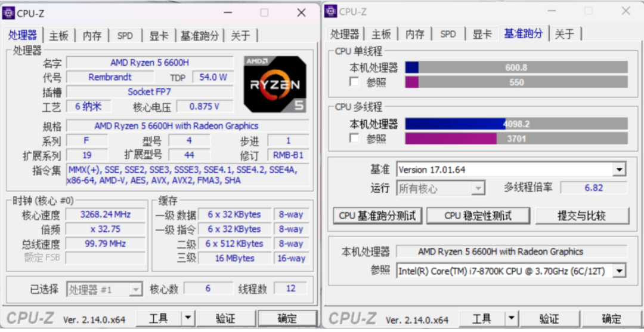Click the 指令集 instruction list box
Image resolution: width=644 pixels, height=332 pixels.
click(187, 175)
